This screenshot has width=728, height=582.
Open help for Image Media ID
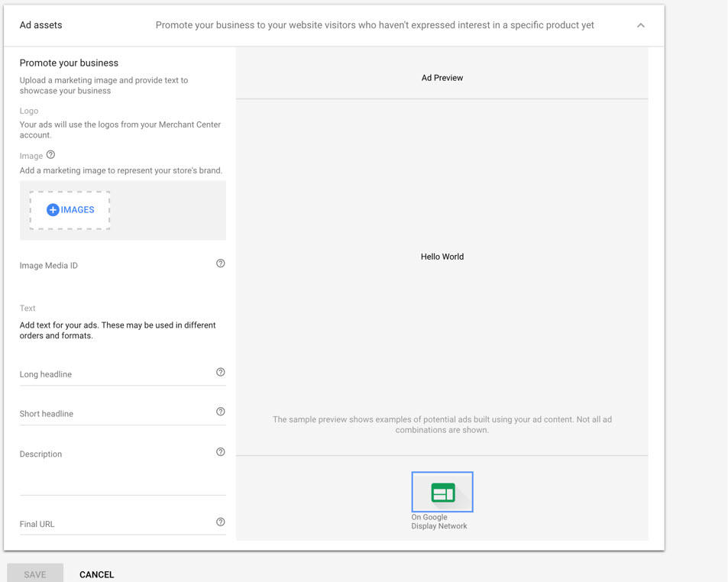(x=221, y=264)
